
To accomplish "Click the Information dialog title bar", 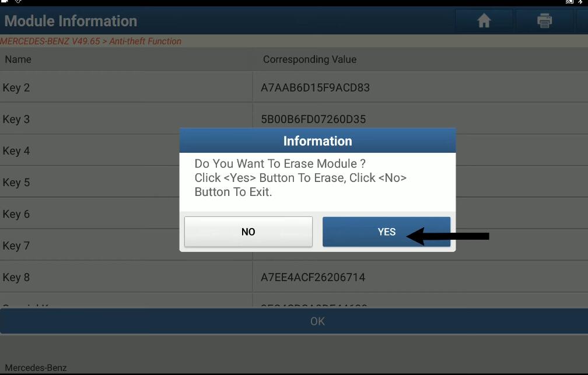I will [x=317, y=141].
